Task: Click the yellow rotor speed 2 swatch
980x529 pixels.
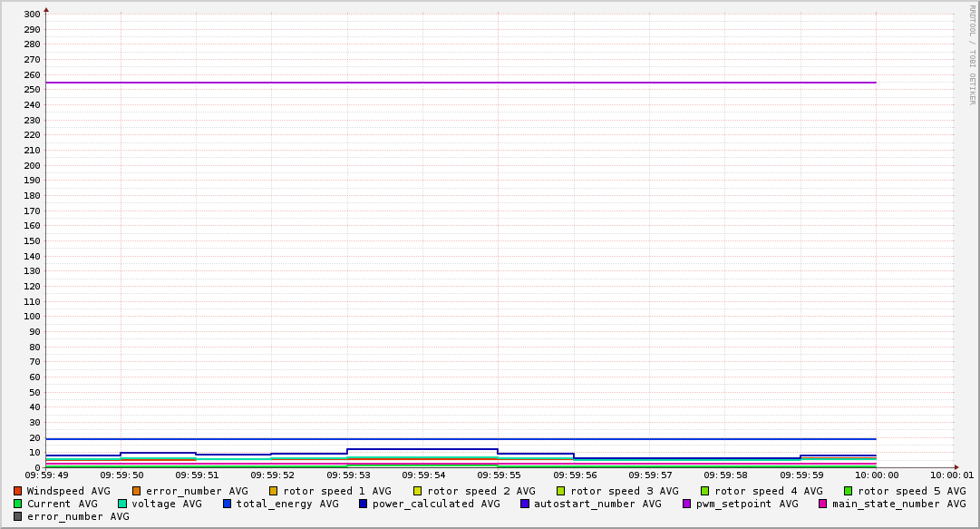Action: coord(417,491)
